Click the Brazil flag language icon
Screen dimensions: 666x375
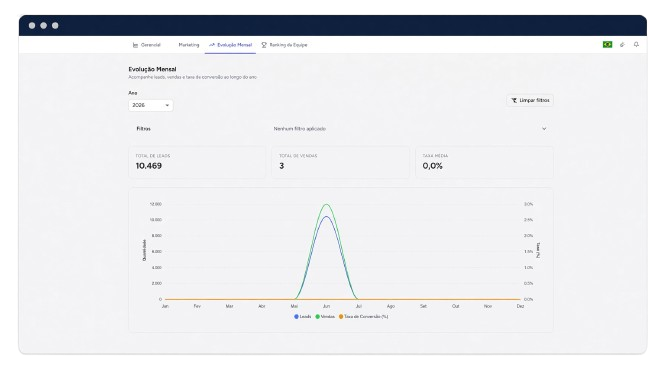click(607, 45)
